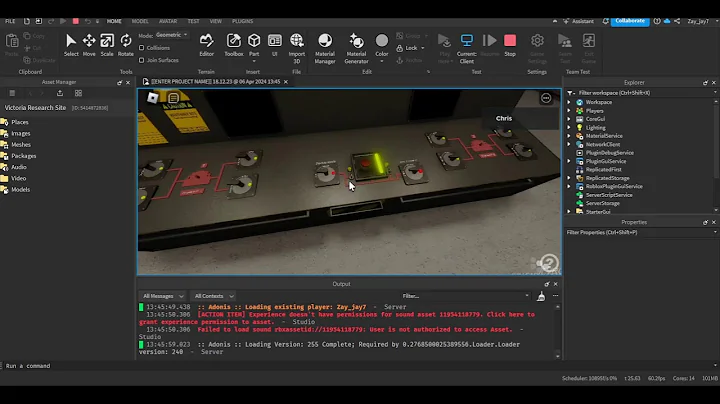
Task: Switch to the PLUGINS ribbon tab
Action: click(x=242, y=21)
